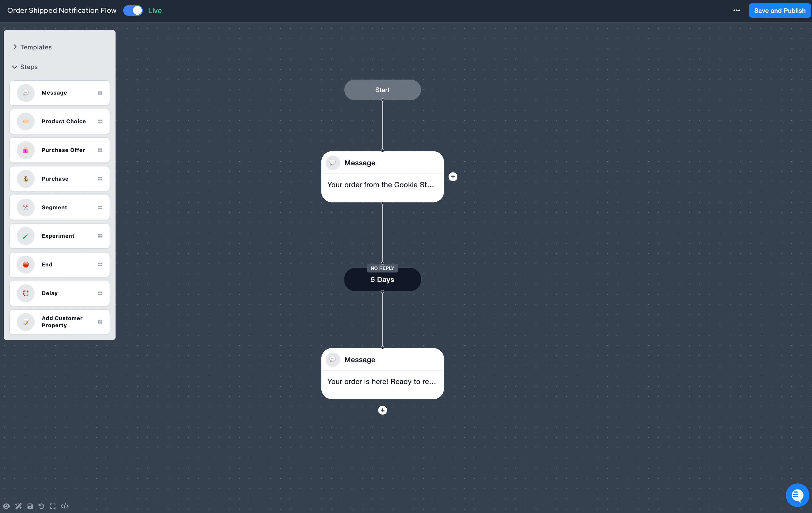Click the floppy disk save icon
This screenshot has height=513, width=812.
coord(30,506)
